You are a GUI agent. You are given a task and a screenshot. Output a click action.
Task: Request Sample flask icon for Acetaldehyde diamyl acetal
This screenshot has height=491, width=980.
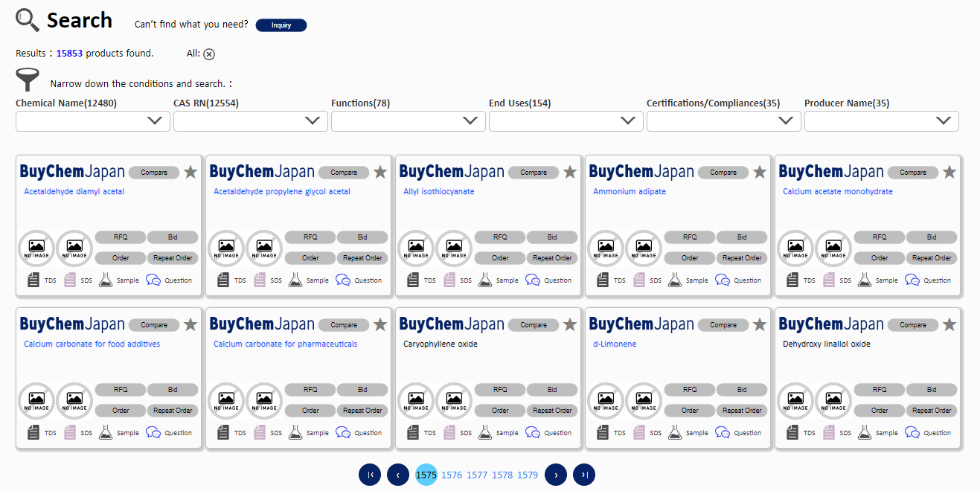tap(106, 280)
